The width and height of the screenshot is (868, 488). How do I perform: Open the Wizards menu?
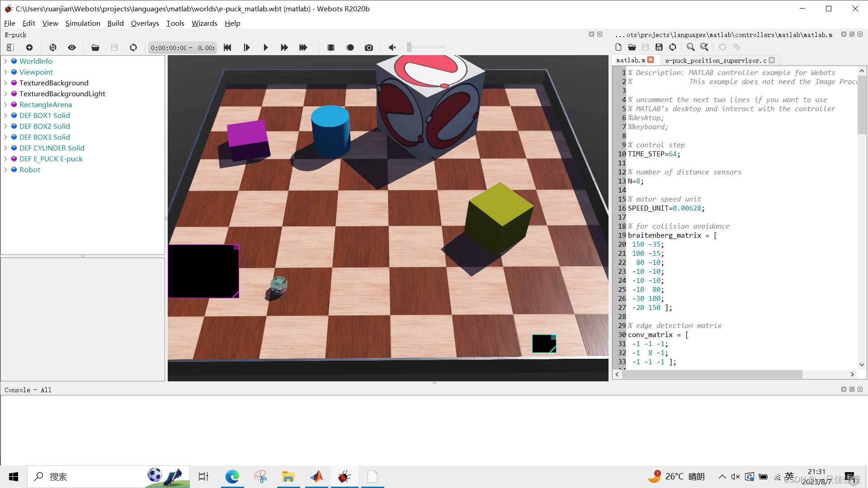[x=204, y=23]
